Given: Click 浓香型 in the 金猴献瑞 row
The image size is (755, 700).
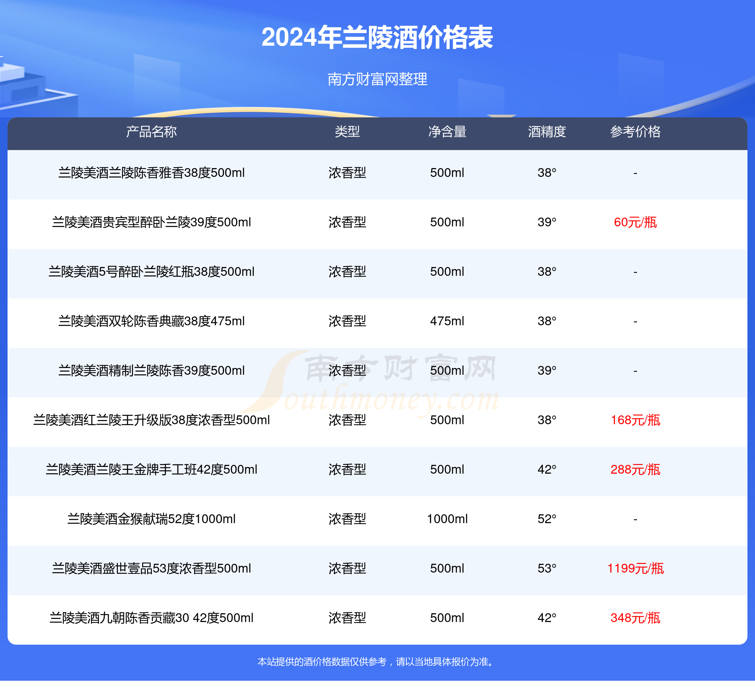Looking at the screenshot, I should coord(347,519).
